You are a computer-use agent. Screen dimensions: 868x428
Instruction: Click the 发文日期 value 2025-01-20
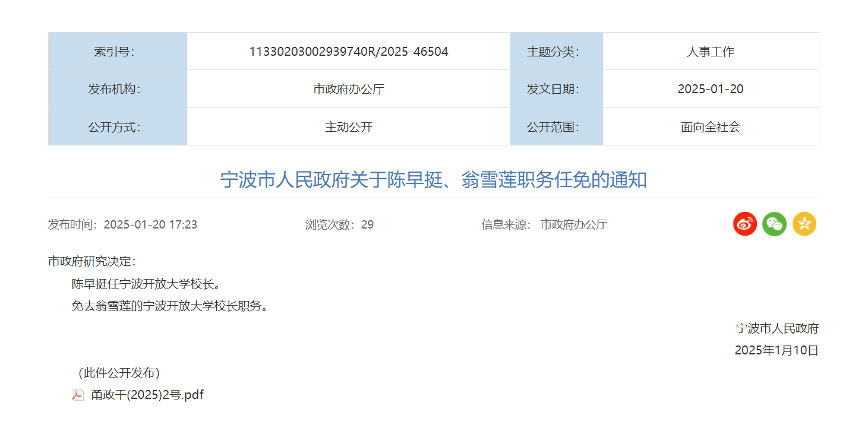(x=711, y=89)
